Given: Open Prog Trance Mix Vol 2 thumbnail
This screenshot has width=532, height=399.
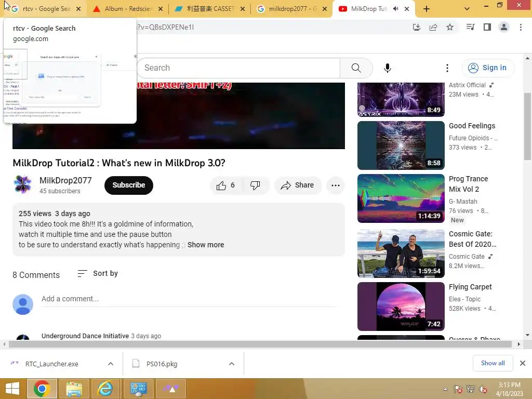Looking at the screenshot, I should pyautogui.click(x=401, y=198).
